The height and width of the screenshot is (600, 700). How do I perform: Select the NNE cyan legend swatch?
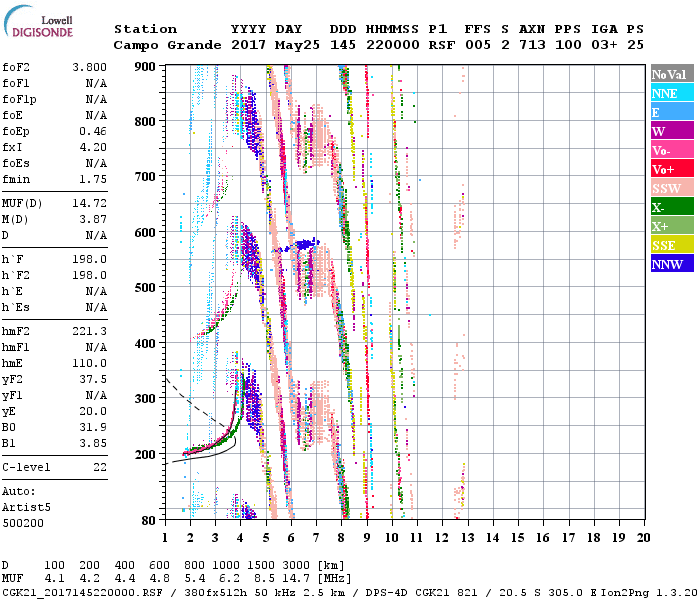[672, 93]
